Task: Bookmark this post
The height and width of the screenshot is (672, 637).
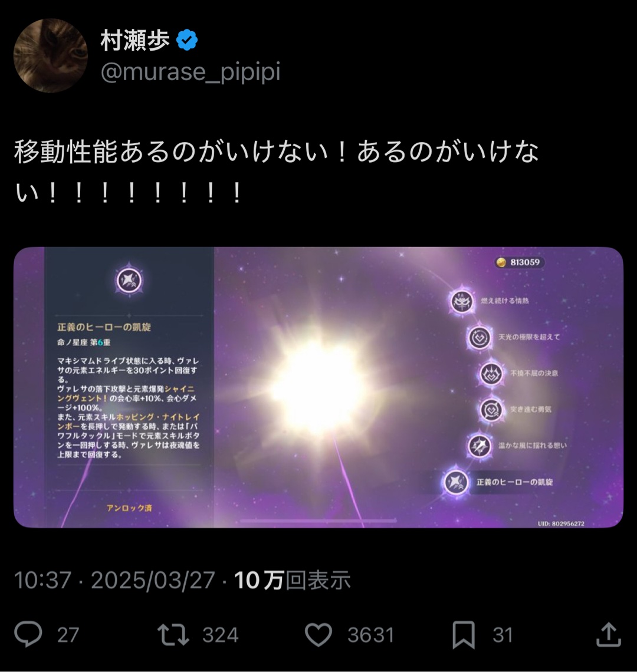Action: [x=464, y=635]
